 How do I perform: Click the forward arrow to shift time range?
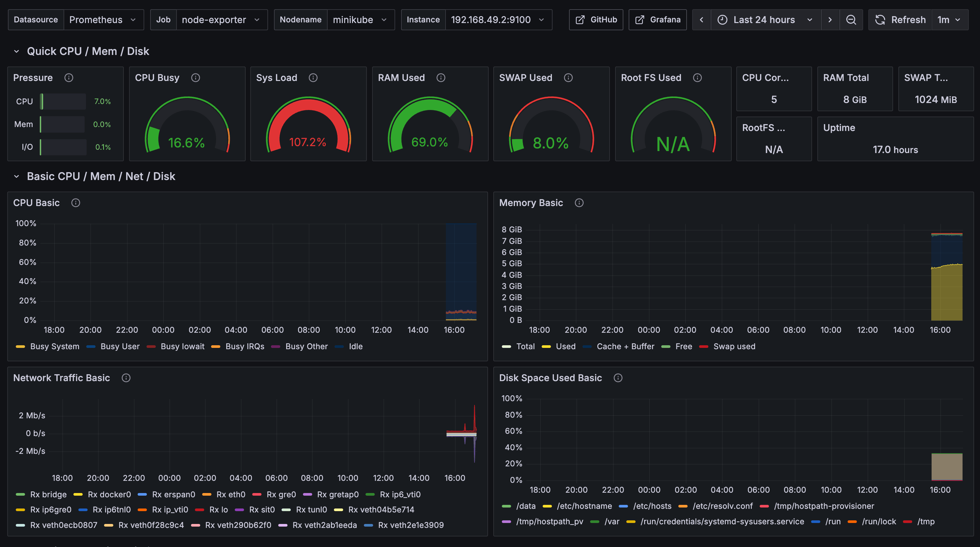click(830, 19)
